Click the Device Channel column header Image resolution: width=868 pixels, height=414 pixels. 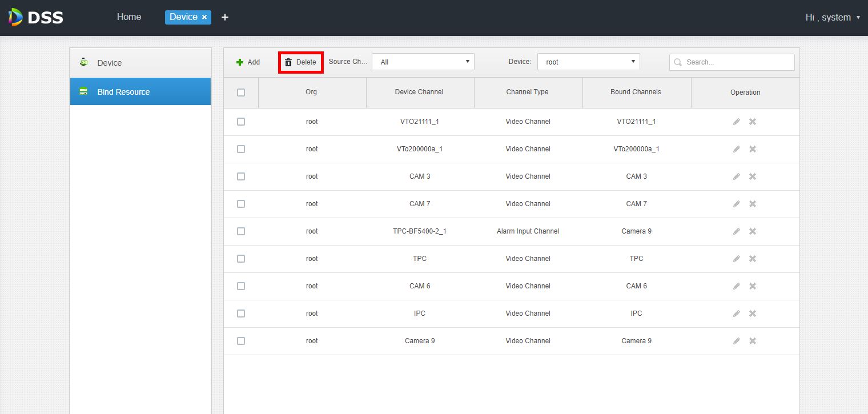point(419,92)
